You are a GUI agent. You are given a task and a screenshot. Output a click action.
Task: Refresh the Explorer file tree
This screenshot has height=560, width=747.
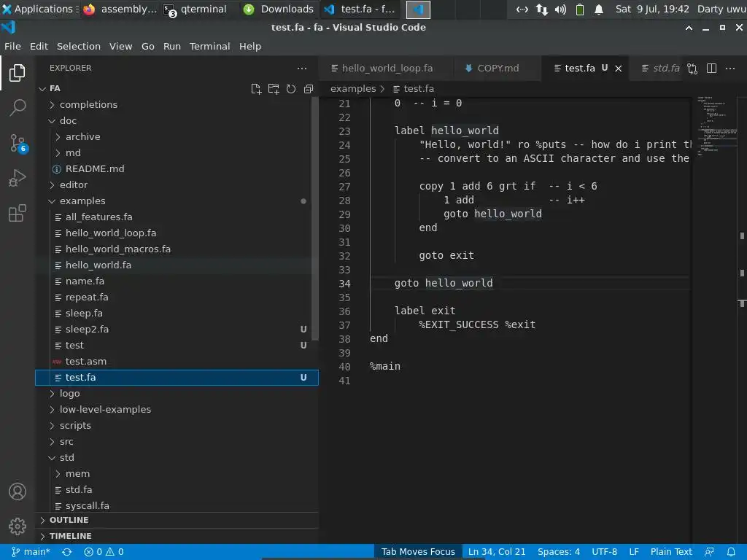click(291, 88)
